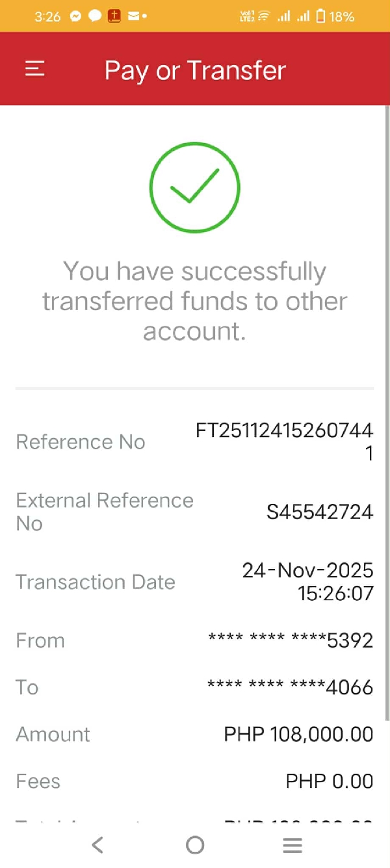Tap the Pay or Transfer title
The width and height of the screenshot is (390, 868).
tap(195, 70)
